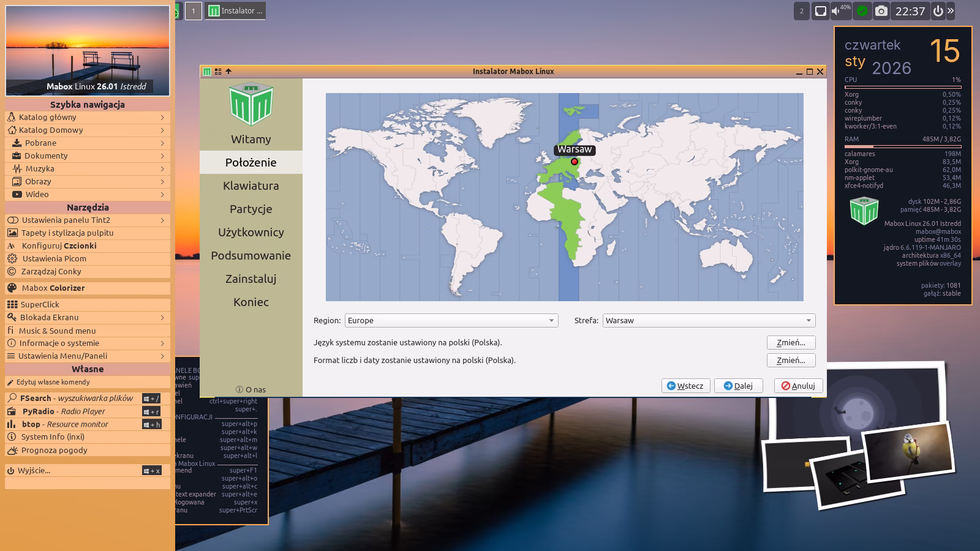Viewport: 980px width, 551px height.
Task: Click the volume speaker icon
Action: point(836,11)
